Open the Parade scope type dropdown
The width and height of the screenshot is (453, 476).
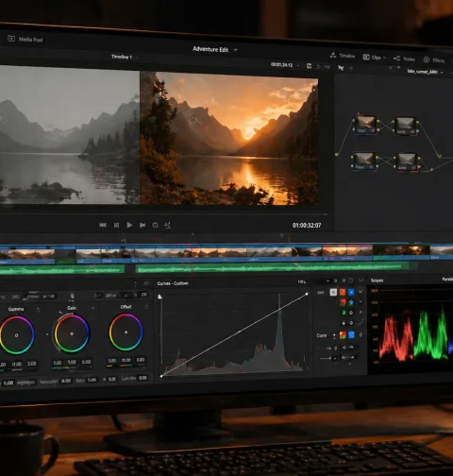[447, 279]
